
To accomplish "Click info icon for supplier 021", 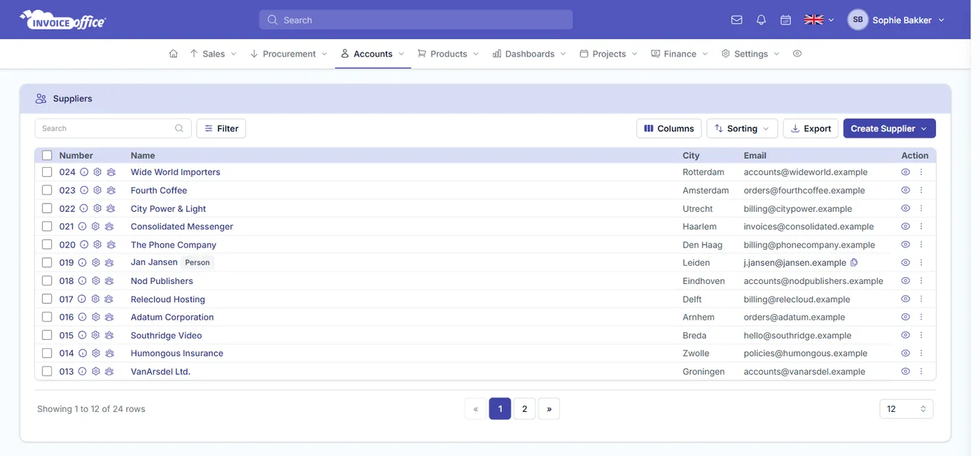I will pos(82,227).
